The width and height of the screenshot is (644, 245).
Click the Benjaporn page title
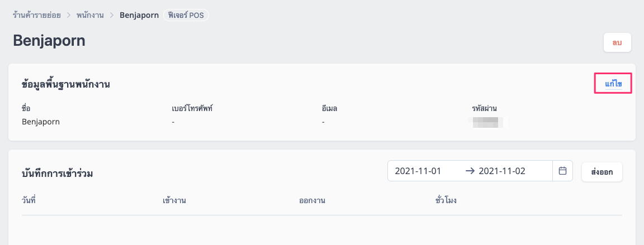pyautogui.click(x=49, y=41)
